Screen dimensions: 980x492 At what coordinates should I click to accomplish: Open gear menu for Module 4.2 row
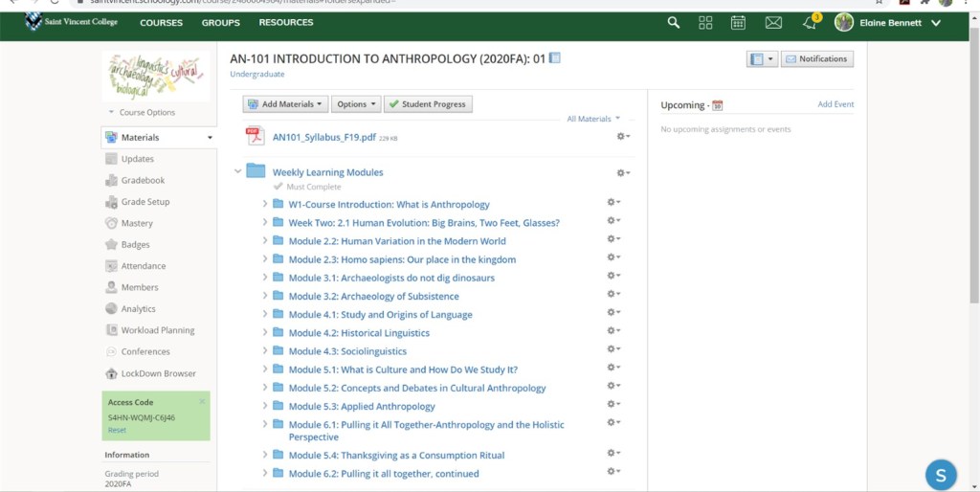tap(613, 331)
